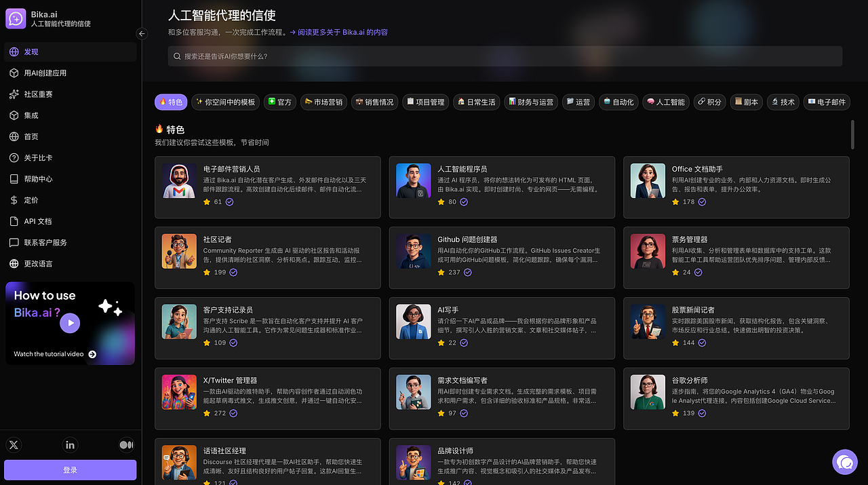The height and width of the screenshot is (485, 868).
Task: Click the template list vertical scrollbar
Action: 853,134
